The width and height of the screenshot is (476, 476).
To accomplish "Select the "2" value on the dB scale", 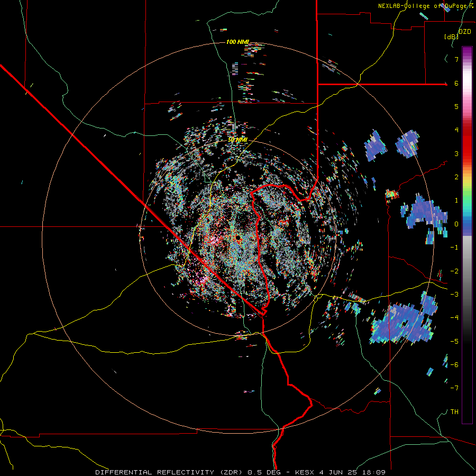I will point(456,177).
